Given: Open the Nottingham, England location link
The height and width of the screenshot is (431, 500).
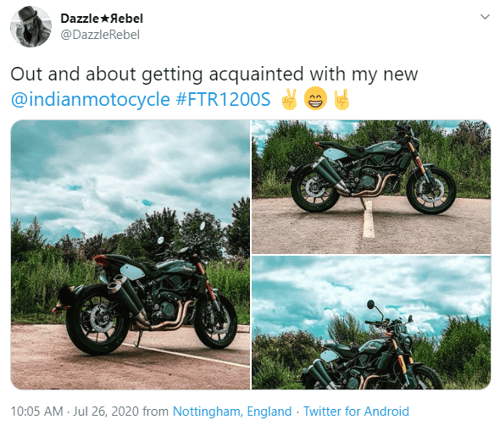Looking at the screenshot, I should click(232, 411).
